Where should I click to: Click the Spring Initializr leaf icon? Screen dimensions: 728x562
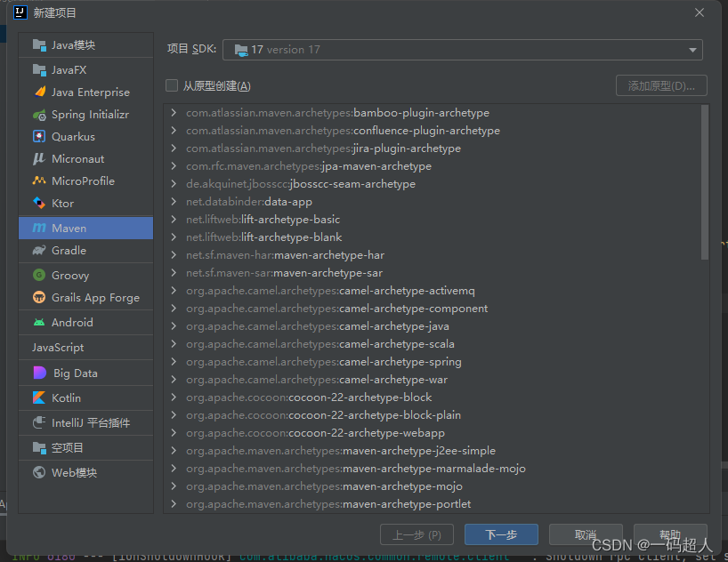coord(39,115)
